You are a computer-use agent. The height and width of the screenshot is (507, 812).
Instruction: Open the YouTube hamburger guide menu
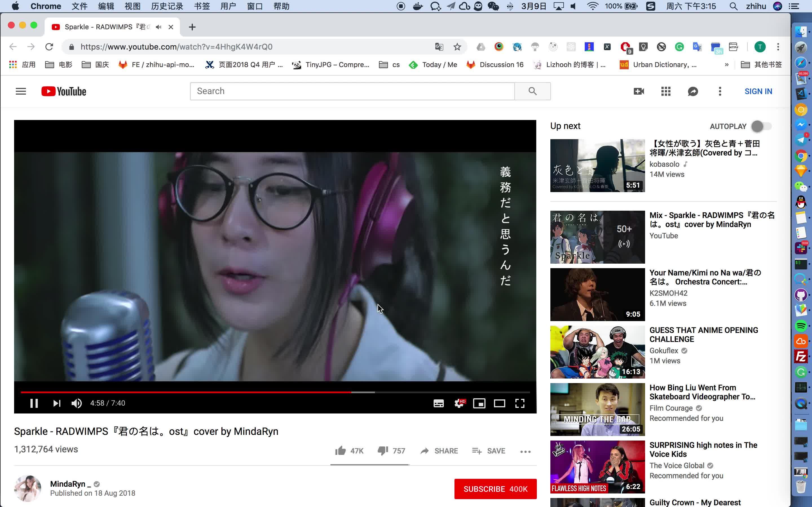[x=21, y=91]
